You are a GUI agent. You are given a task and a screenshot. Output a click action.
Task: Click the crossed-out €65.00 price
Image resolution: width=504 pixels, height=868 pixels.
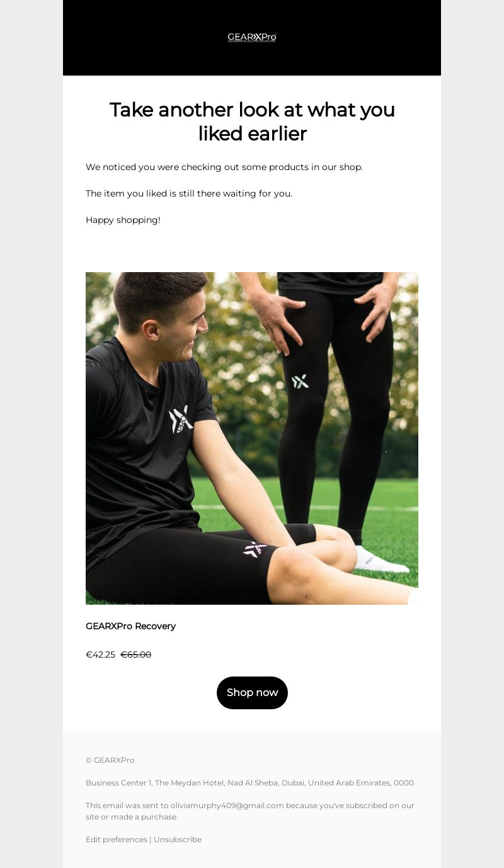pyautogui.click(x=136, y=654)
